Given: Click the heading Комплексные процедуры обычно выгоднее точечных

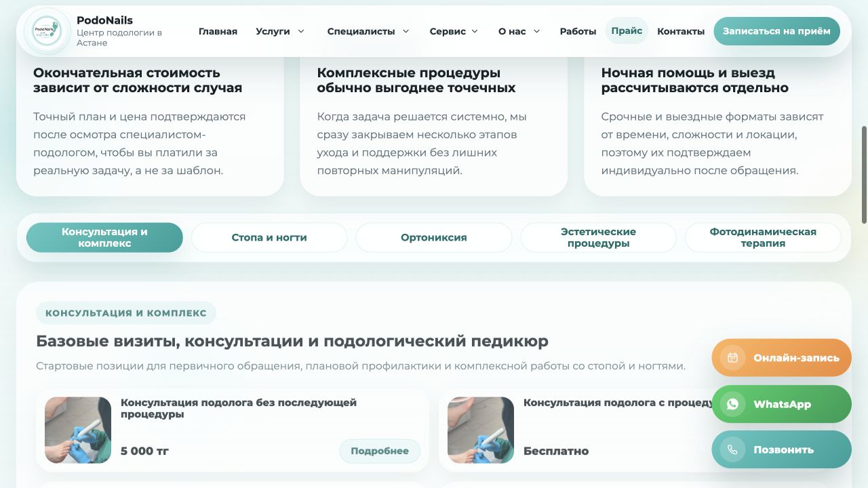Looking at the screenshot, I should [x=416, y=80].
